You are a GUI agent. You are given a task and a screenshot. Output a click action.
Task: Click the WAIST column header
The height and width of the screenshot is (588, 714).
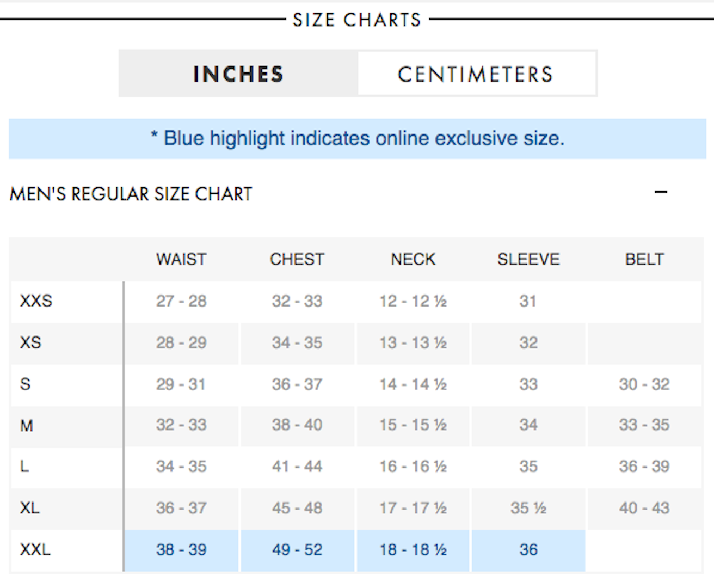(181, 259)
